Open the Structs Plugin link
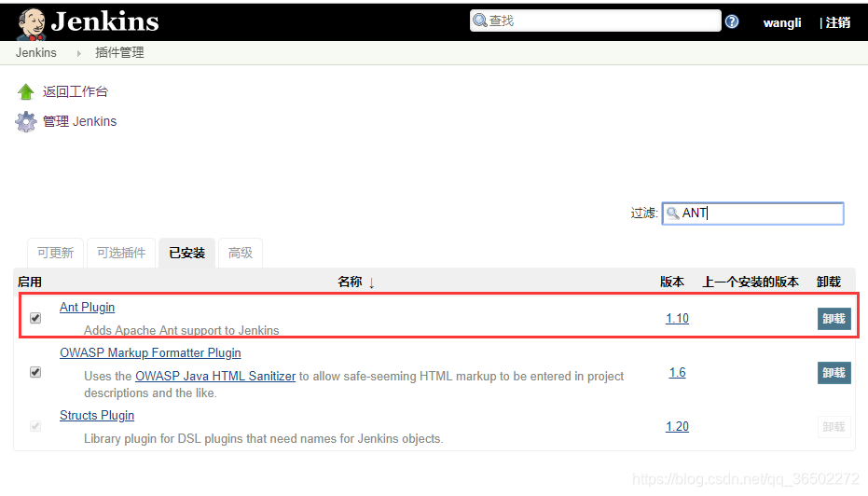The height and width of the screenshot is (496, 868). point(97,416)
